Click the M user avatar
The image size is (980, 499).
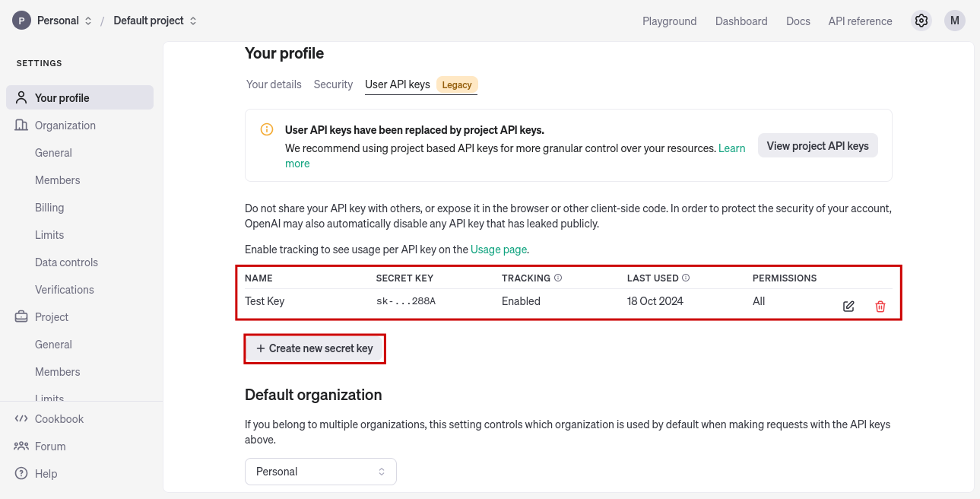click(955, 21)
